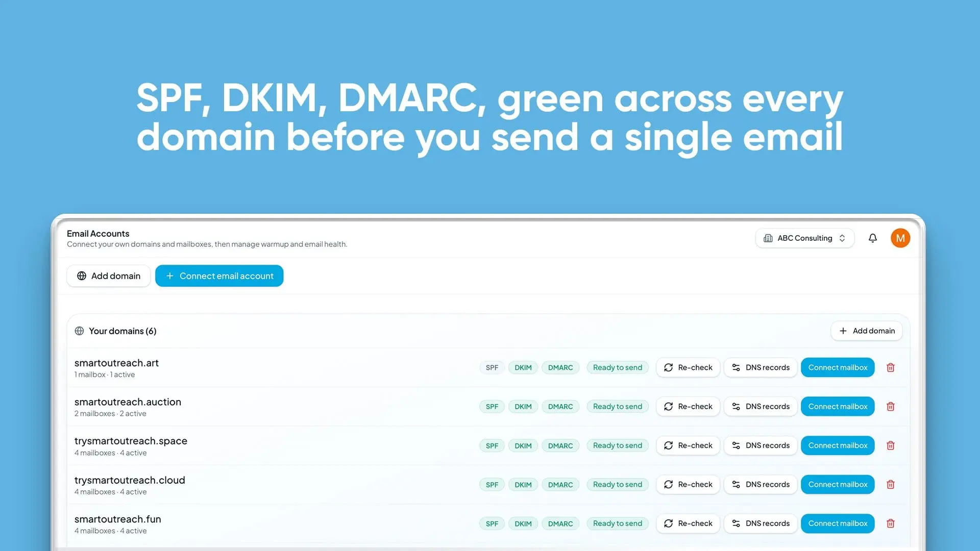Open the notifications bell
The image size is (980, 551).
[x=873, y=238]
